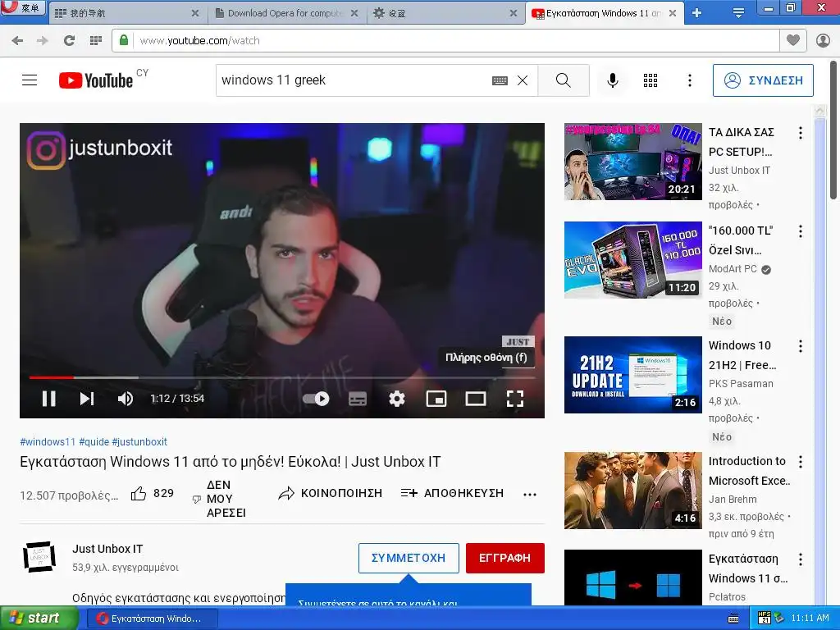Viewport: 840px width, 630px height.
Task: Click the green security padlock icon
Action: click(x=124, y=40)
